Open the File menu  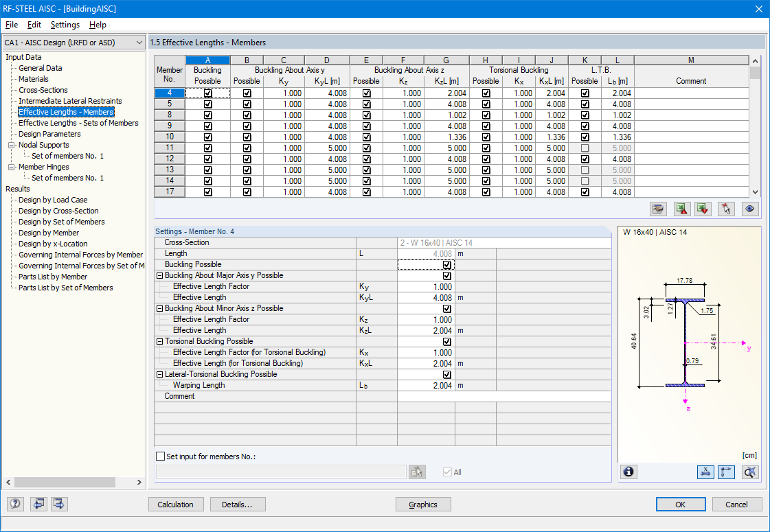pos(11,25)
